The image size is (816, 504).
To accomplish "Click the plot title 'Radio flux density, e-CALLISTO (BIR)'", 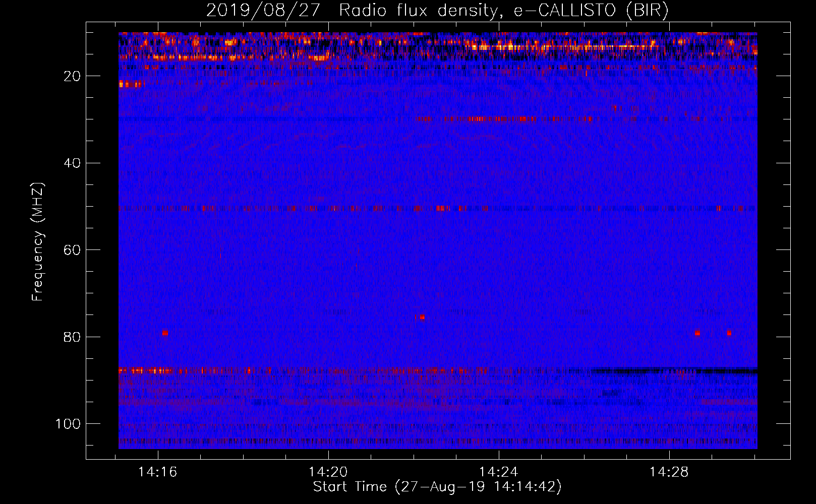I will point(504,11).
